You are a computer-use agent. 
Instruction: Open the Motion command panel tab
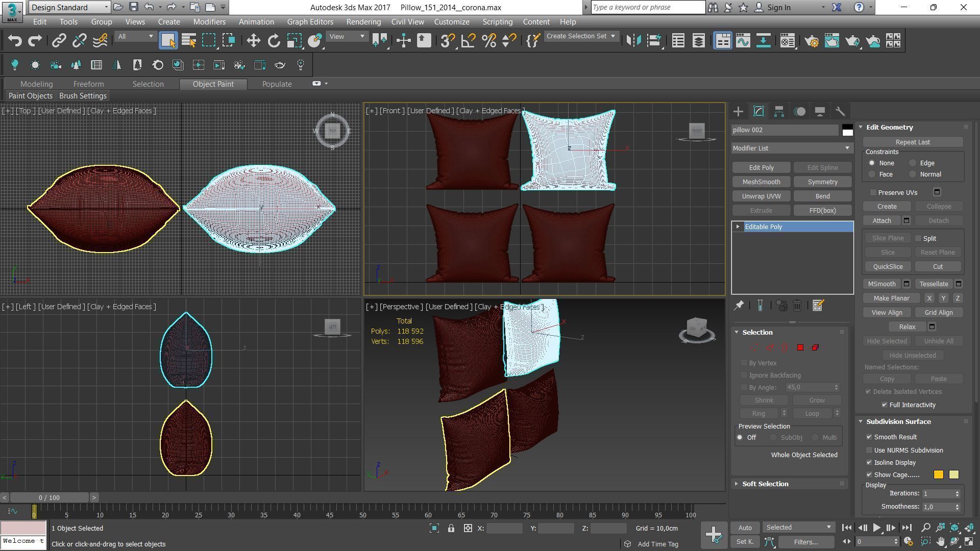(799, 111)
